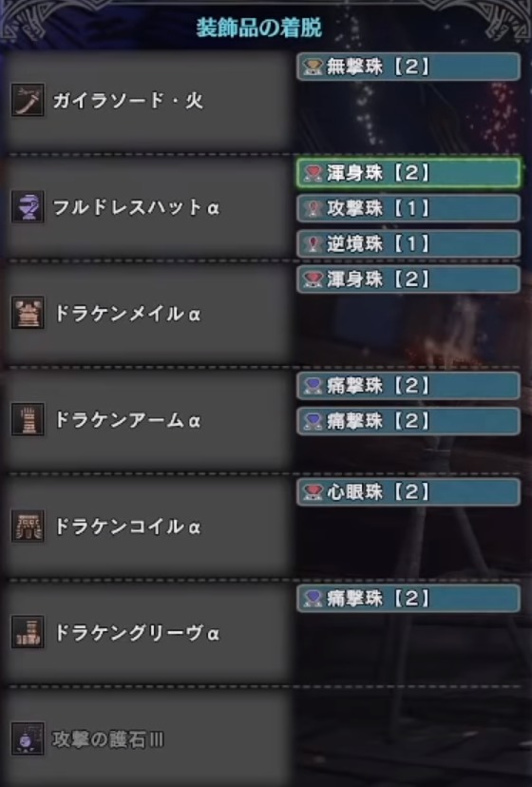Click the ドラケンアームα gauntlet icon
The width and height of the screenshot is (532, 787).
pyautogui.click(x=28, y=419)
